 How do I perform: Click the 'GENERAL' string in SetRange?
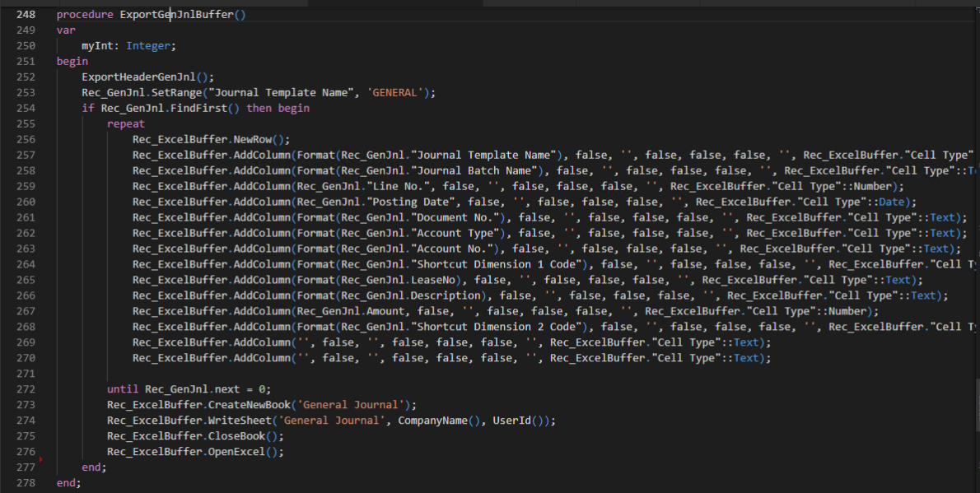[398, 93]
